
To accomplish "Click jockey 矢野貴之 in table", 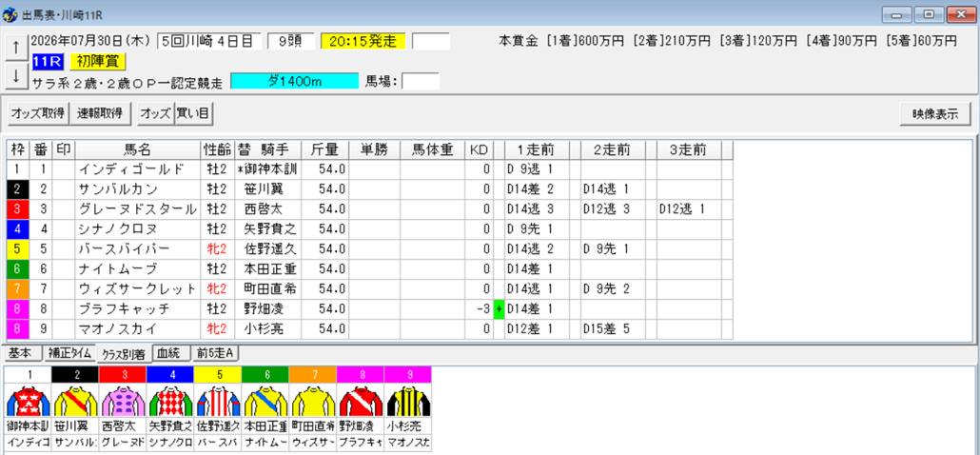I will [270, 228].
